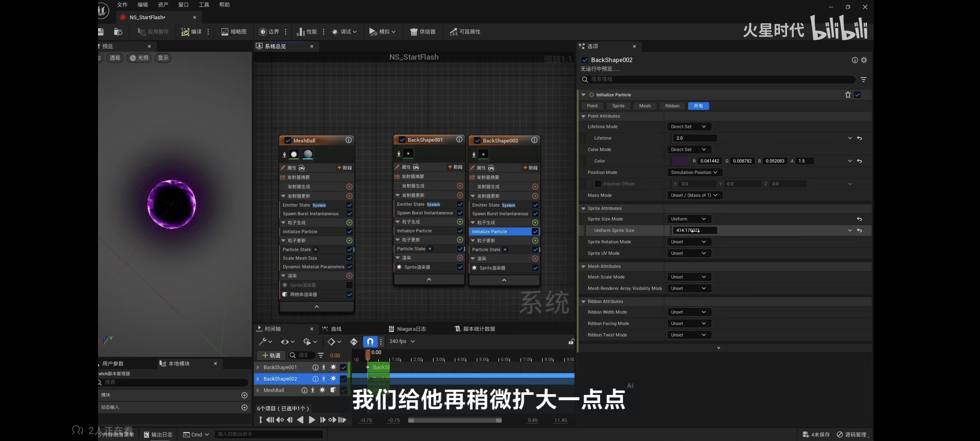This screenshot has height=441, width=980.
Task: Disable Scale Mesh Size module checkbox
Action: click(x=350, y=258)
